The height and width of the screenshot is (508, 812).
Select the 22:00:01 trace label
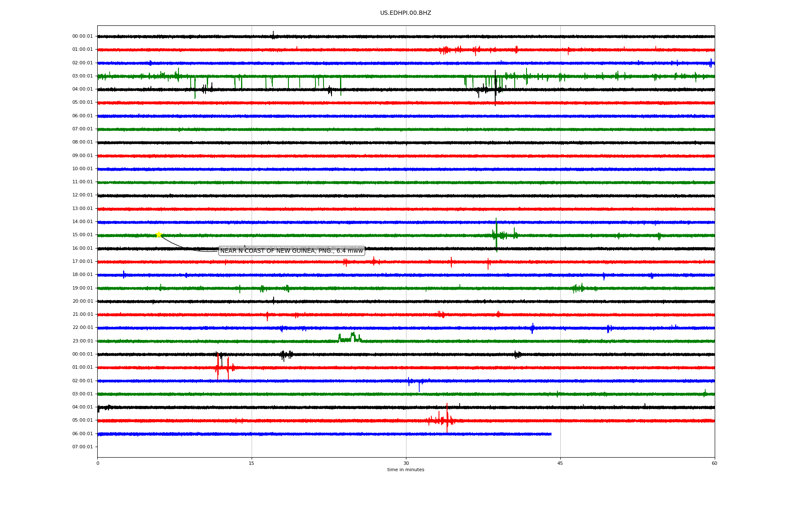click(x=82, y=328)
